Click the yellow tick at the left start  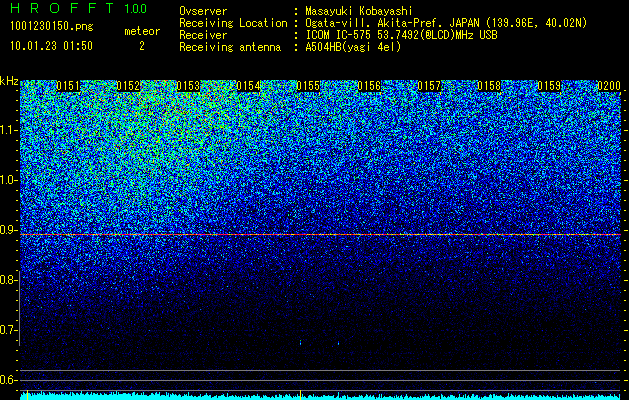click(x=27, y=394)
